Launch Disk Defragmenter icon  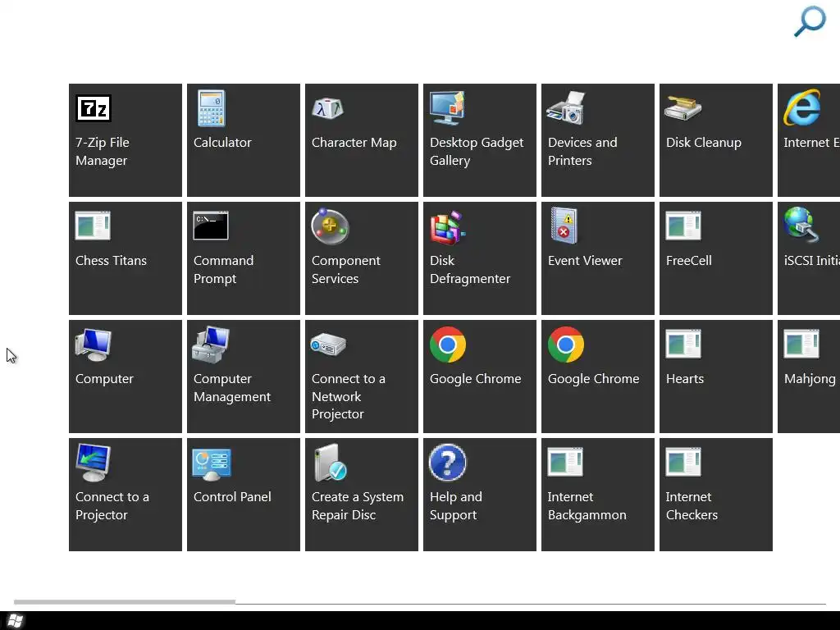(x=448, y=227)
